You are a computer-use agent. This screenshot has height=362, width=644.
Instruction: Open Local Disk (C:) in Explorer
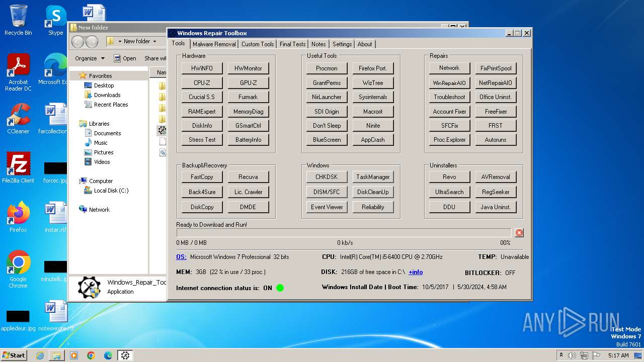pos(111,191)
